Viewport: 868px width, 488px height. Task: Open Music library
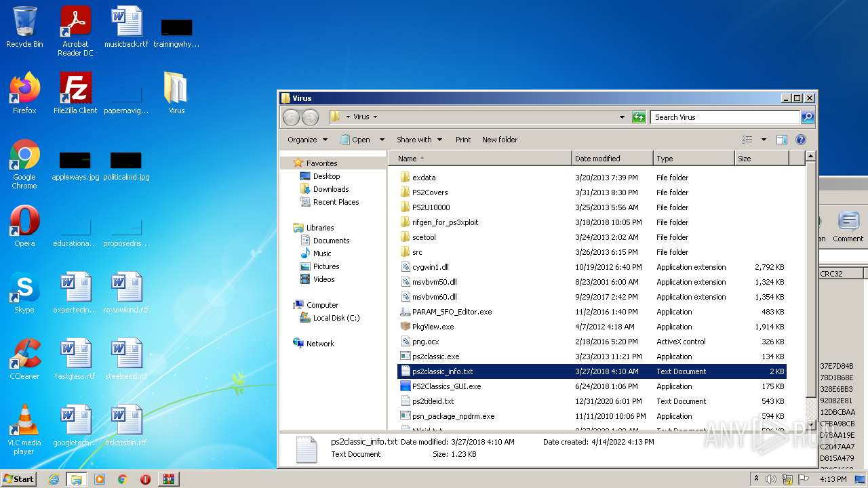coord(322,253)
